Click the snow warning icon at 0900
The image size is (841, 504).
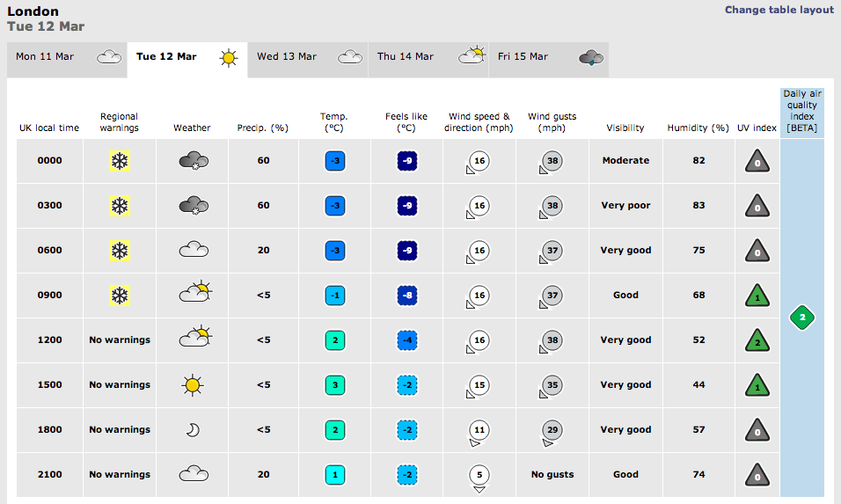(x=120, y=296)
